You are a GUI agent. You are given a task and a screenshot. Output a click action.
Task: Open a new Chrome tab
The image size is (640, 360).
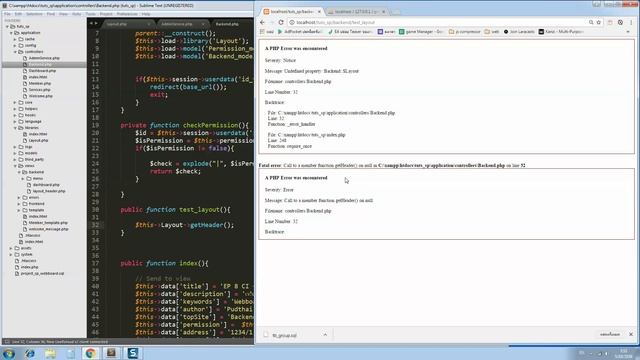click(x=395, y=12)
